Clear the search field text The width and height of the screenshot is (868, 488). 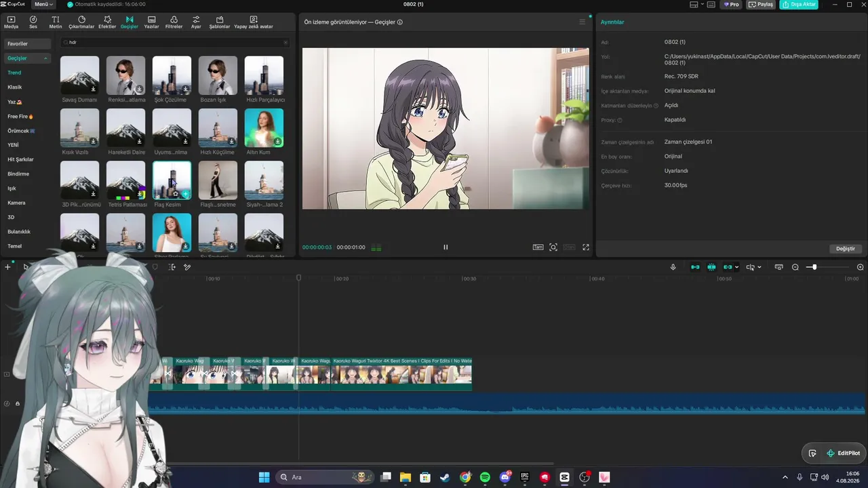coord(285,43)
